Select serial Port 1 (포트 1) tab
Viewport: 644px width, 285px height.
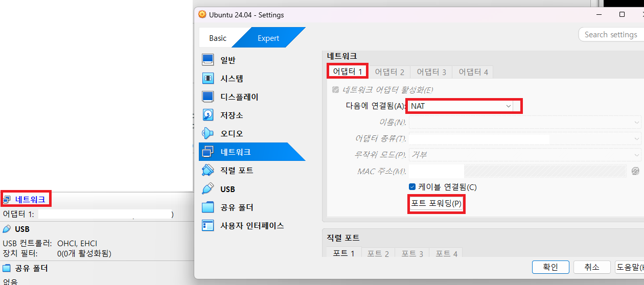pyautogui.click(x=343, y=253)
